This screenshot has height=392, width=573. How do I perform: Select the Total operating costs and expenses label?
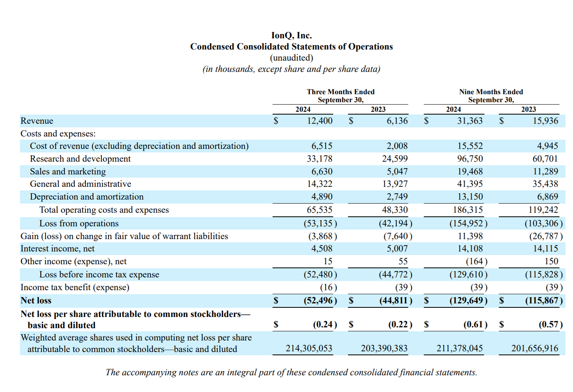coord(104,210)
